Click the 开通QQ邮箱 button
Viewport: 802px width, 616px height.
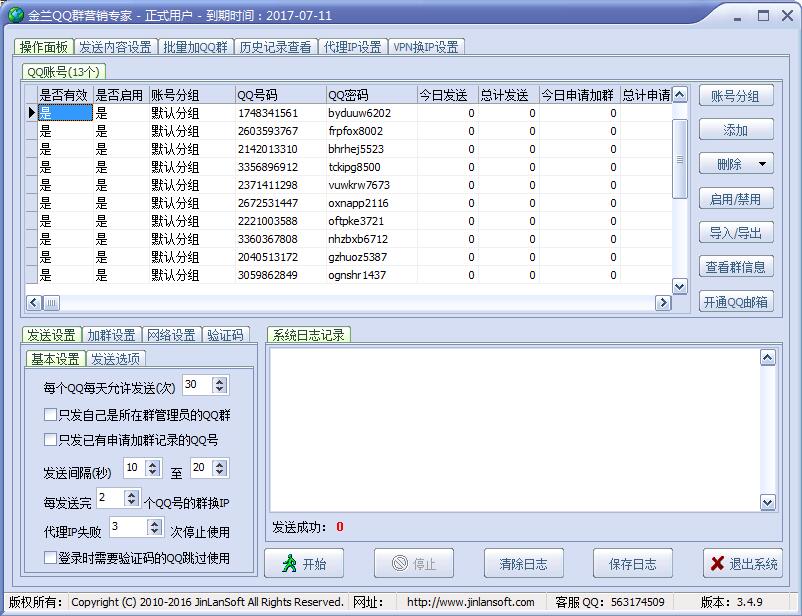[x=736, y=301]
